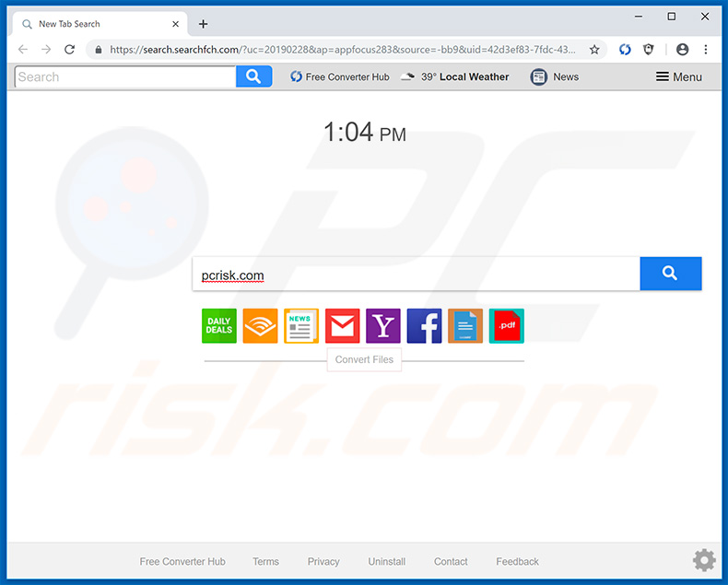Bookmark this page with the star icon
728x585 pixels.
594,50
